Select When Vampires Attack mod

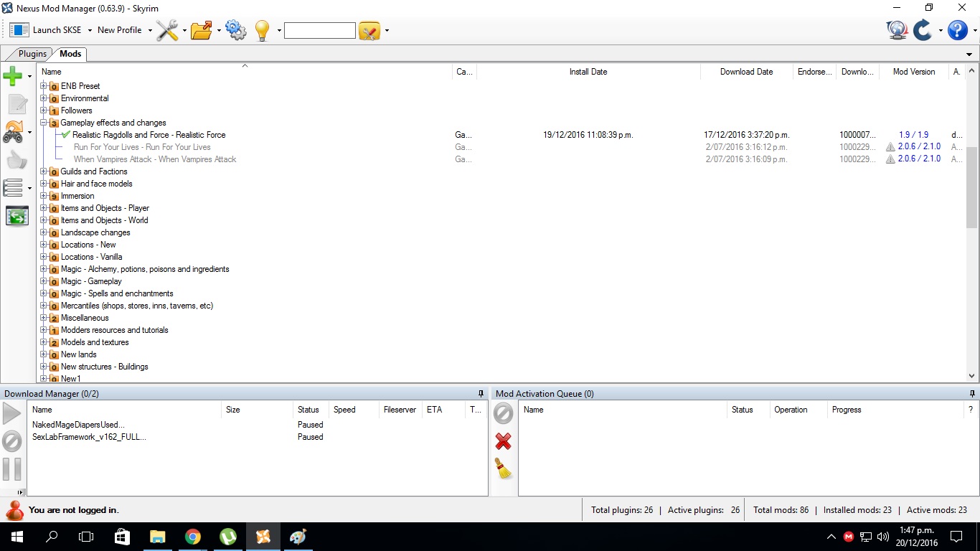tap(155, 159)
